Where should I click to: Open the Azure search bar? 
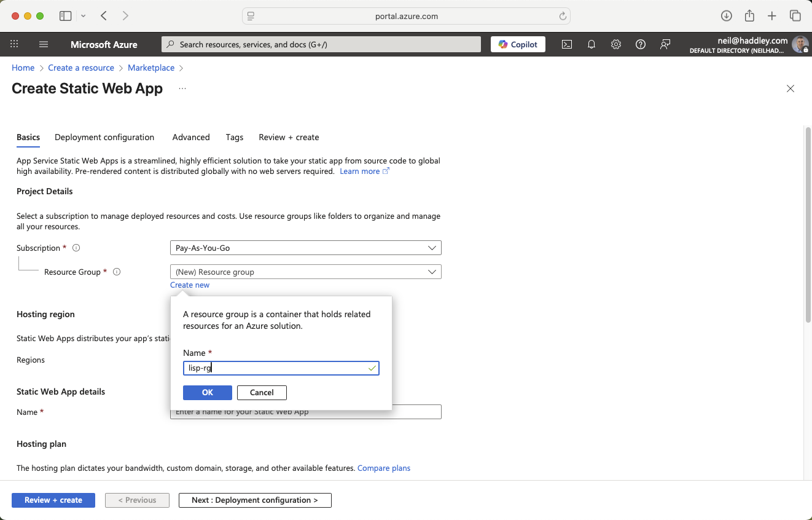tap(321, 44)
